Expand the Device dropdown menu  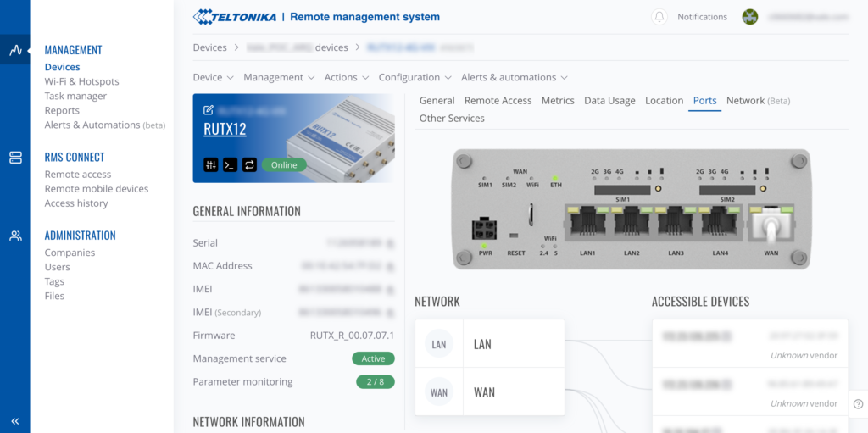pyautogui.click(x=213, y=77)
